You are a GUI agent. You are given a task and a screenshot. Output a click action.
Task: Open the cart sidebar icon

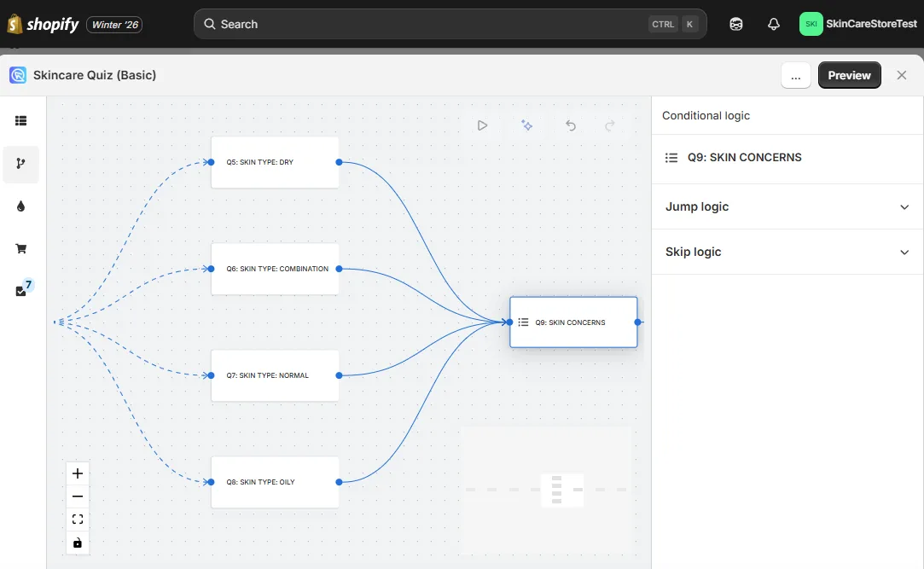tap(20, 248)
